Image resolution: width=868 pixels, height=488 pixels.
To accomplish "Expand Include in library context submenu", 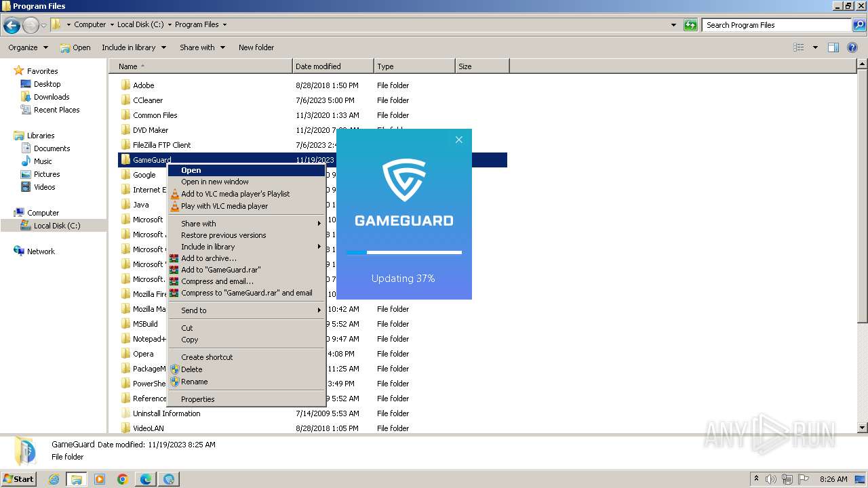I will coord(247,247).
